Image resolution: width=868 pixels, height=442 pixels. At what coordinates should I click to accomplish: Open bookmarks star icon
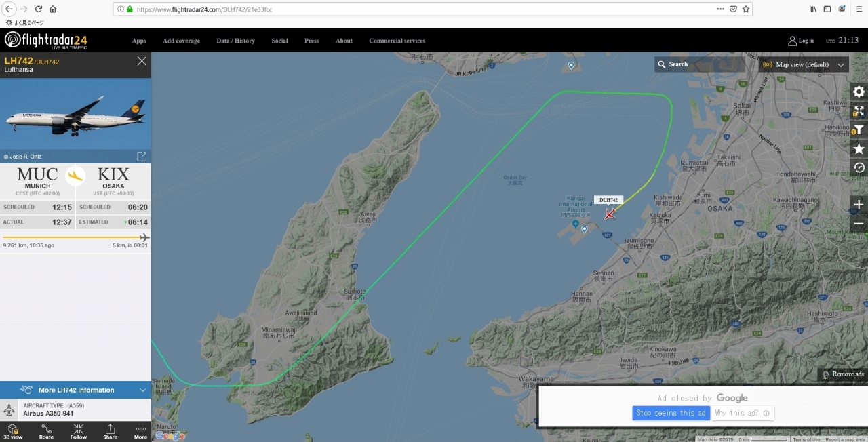pyautogui.click(x=859, y=148)
